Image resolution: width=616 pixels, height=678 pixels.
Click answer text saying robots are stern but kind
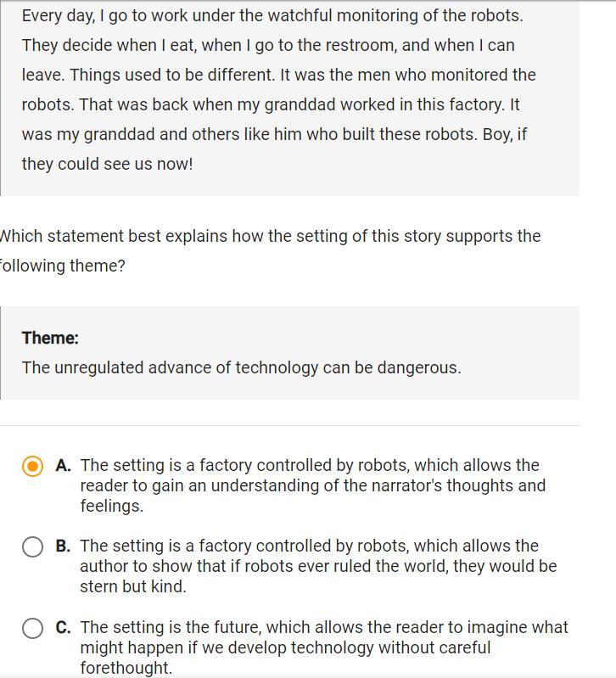[x=318, y=566]
